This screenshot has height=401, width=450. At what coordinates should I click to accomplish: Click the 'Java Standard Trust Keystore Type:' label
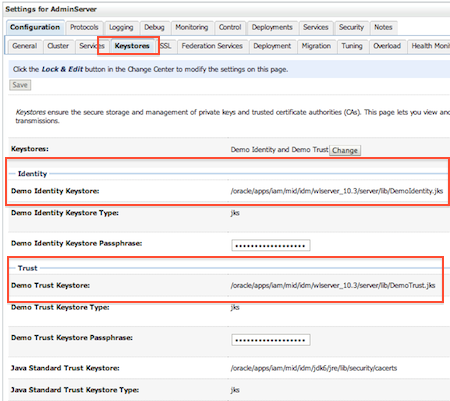coord(75,390)
